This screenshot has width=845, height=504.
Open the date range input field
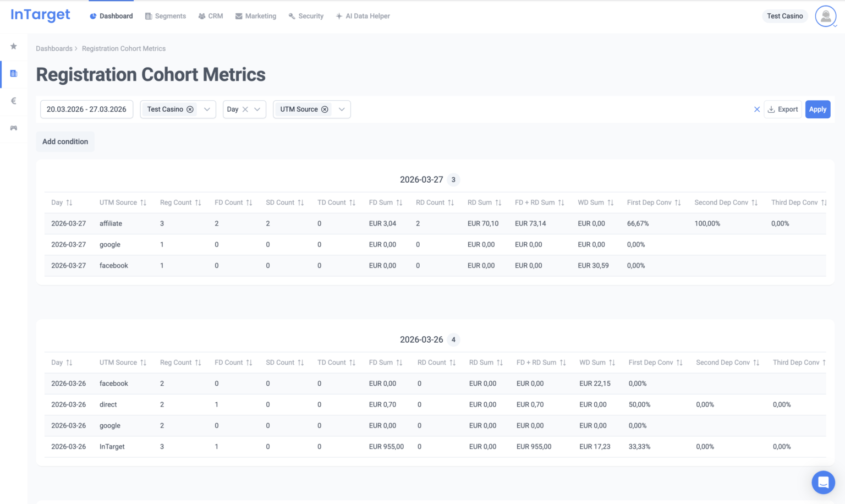coord(86,109)
